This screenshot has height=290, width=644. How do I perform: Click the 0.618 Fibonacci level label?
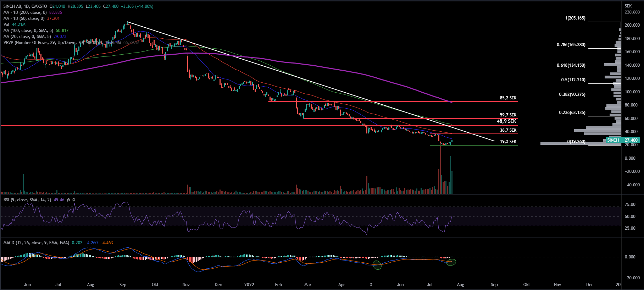571,65
